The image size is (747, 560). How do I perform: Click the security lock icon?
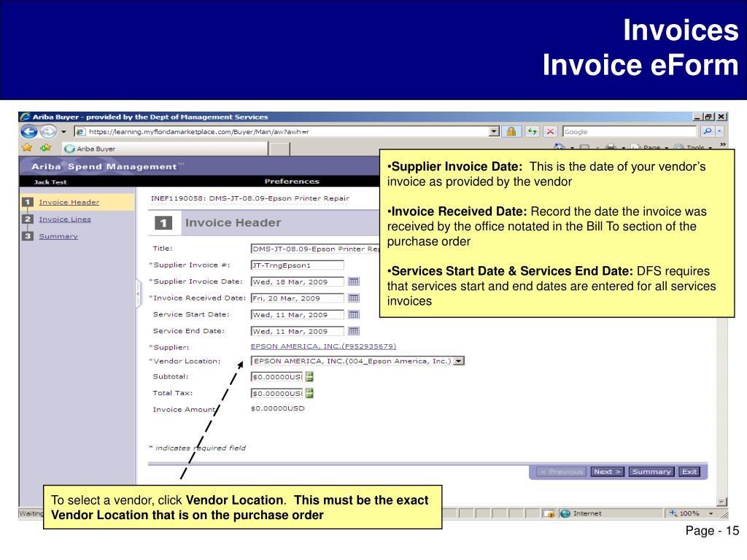pyautogui.click(x=511, y=131)
